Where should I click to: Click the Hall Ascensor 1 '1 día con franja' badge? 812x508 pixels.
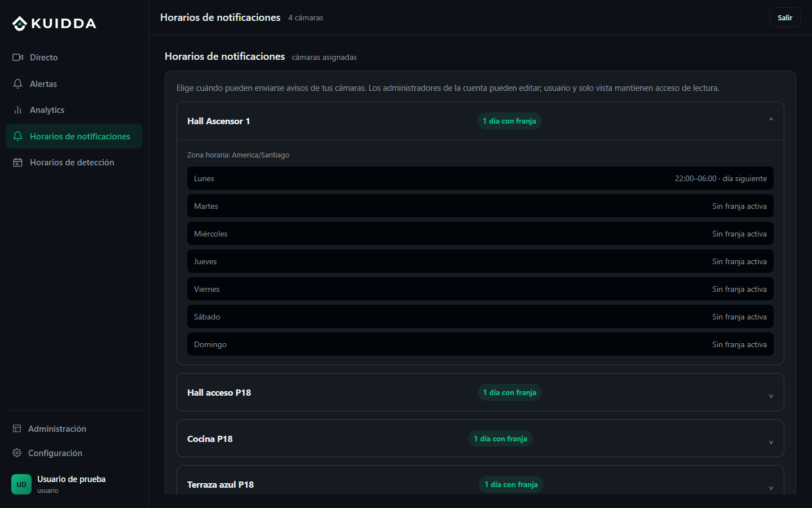tap(509, 121)
